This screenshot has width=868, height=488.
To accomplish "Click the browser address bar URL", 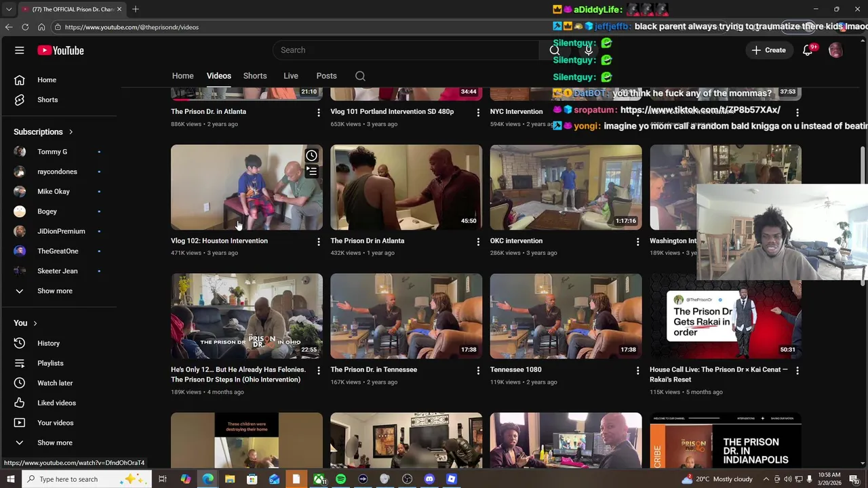I will pos(132,27).
